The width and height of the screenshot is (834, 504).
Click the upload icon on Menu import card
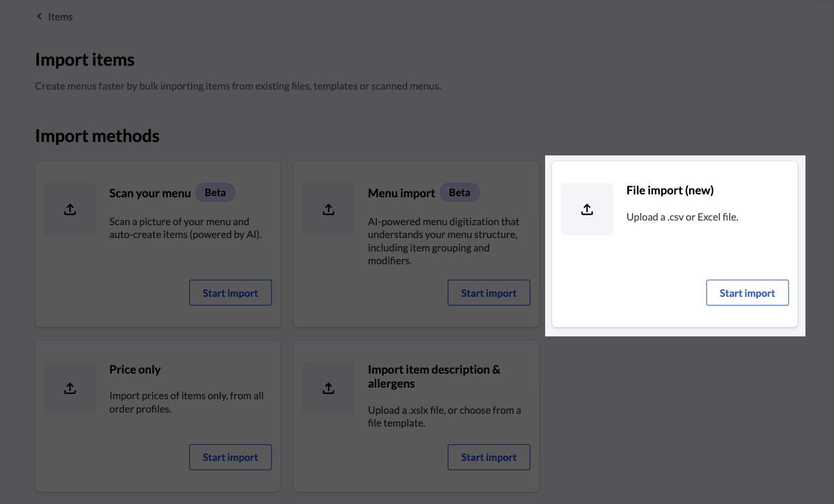328,209
